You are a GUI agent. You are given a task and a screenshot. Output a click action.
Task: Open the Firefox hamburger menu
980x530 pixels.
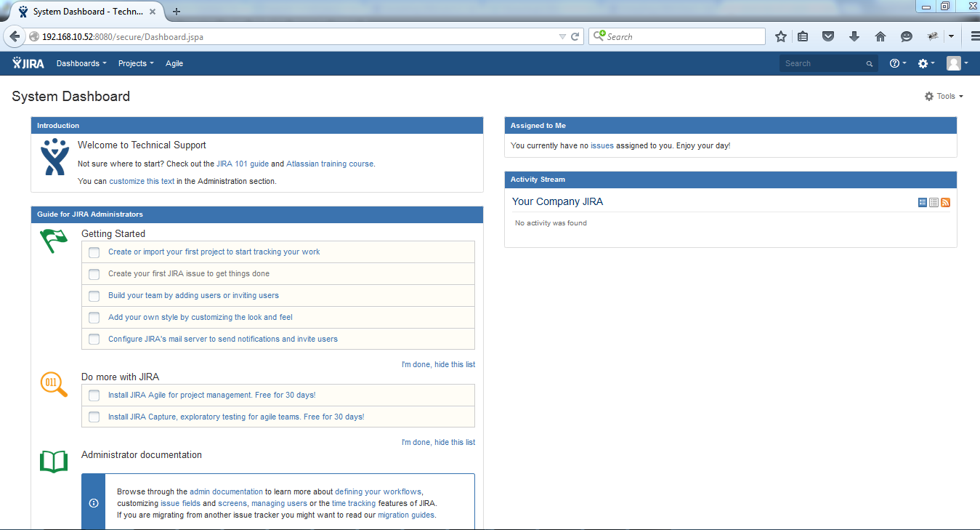(975, 36)
